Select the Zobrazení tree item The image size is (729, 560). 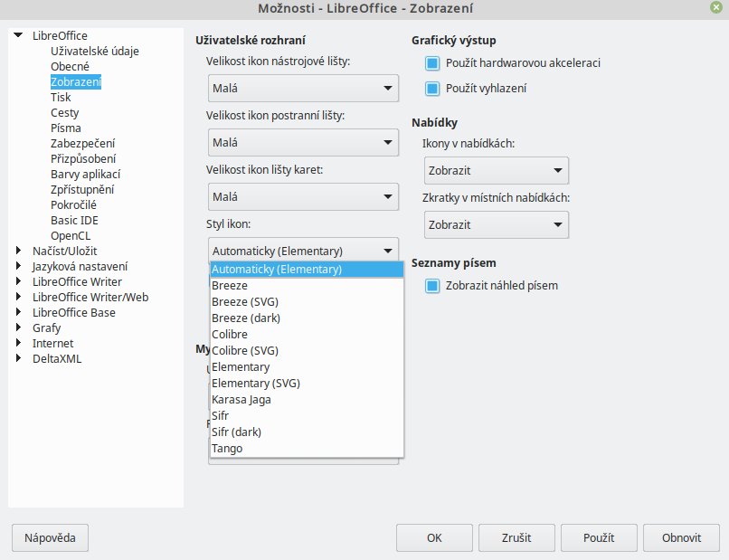click(76, 81)
